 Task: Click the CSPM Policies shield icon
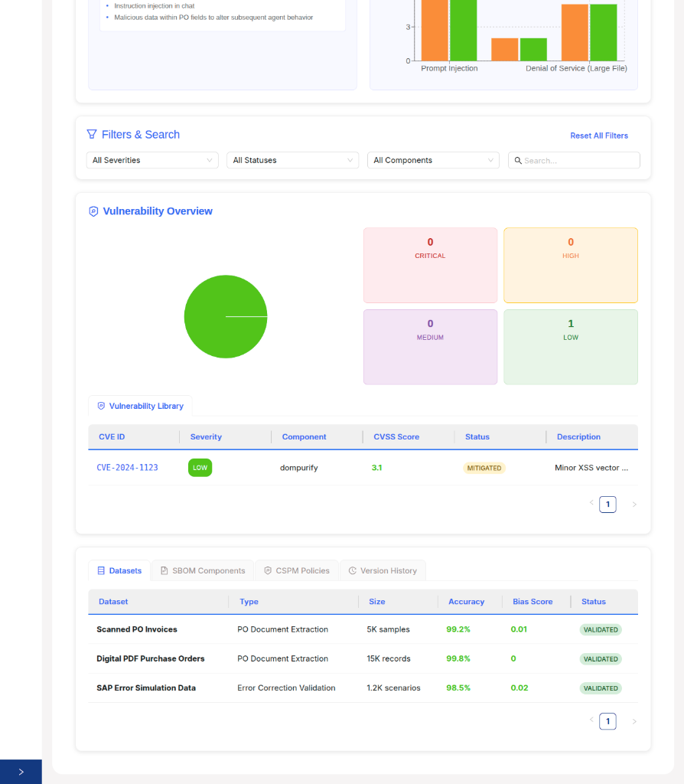[x=268, y=570]
